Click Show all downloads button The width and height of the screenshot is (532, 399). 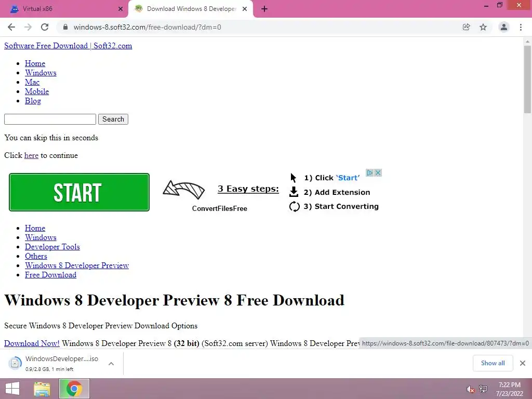point(493,363)
